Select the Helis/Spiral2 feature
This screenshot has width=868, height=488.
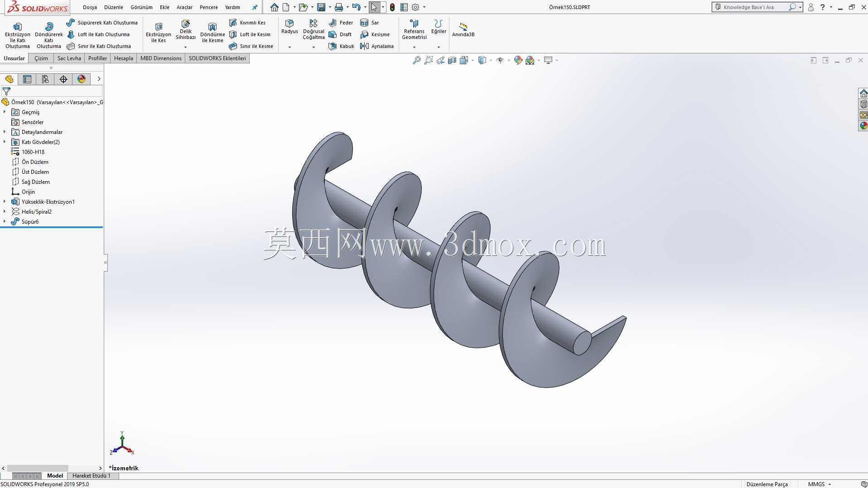pos(36,212)
